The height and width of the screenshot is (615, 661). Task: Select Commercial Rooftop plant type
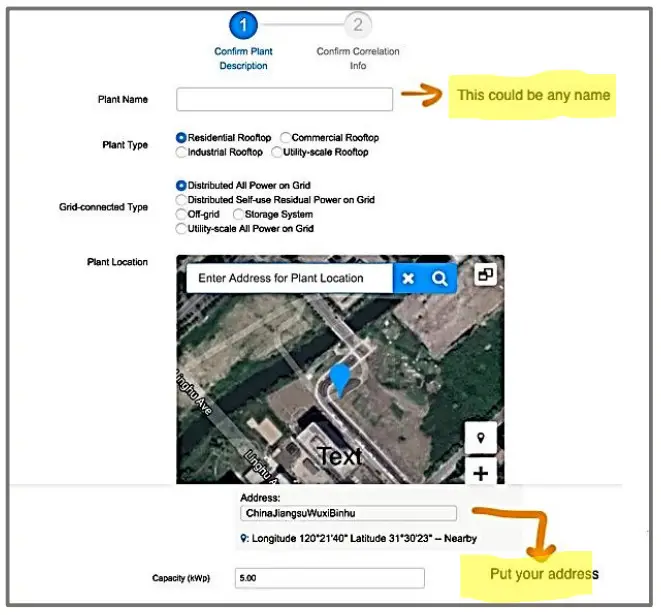pos(285,138)
